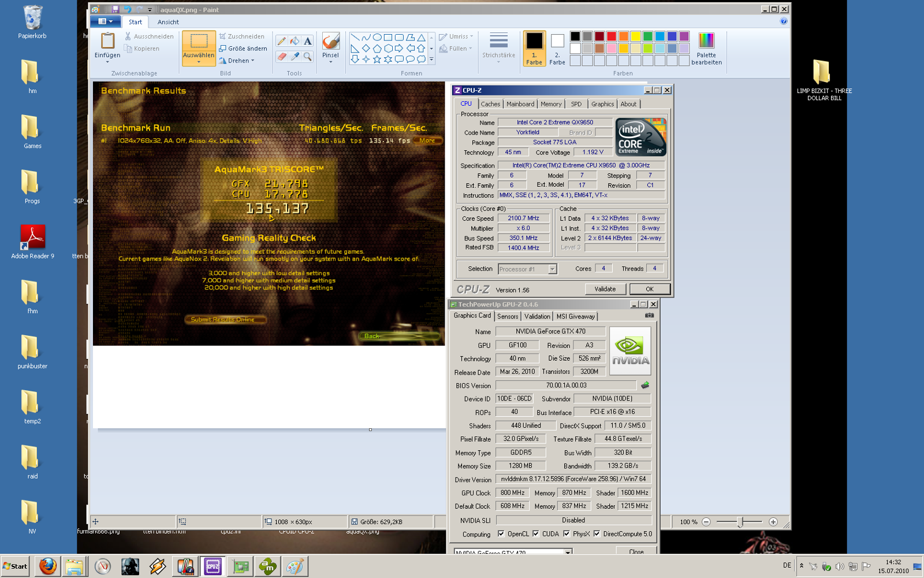Image resolution: width=924 pixels, height=578 pixels.
Task: Toggle the CUDA checkbox in GPU-Z
Action: (535, 534)
